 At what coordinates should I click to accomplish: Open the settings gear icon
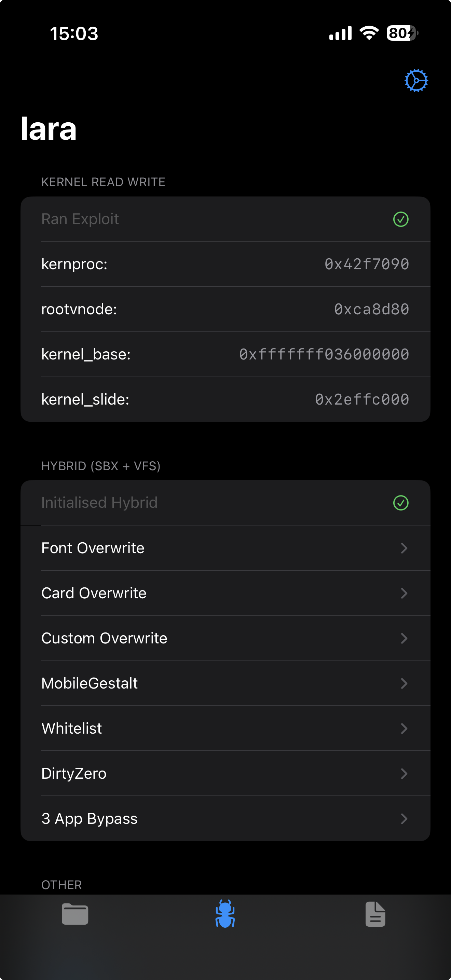tap(416, 80)
